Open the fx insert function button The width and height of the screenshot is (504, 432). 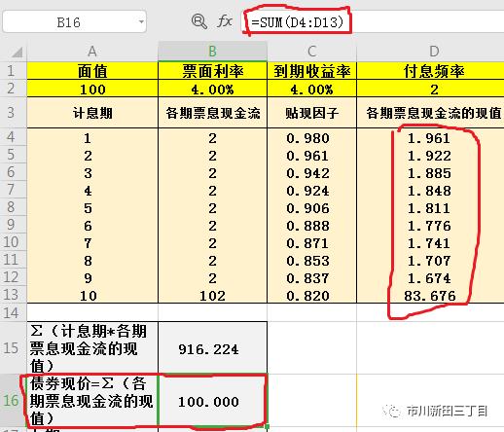225,21
